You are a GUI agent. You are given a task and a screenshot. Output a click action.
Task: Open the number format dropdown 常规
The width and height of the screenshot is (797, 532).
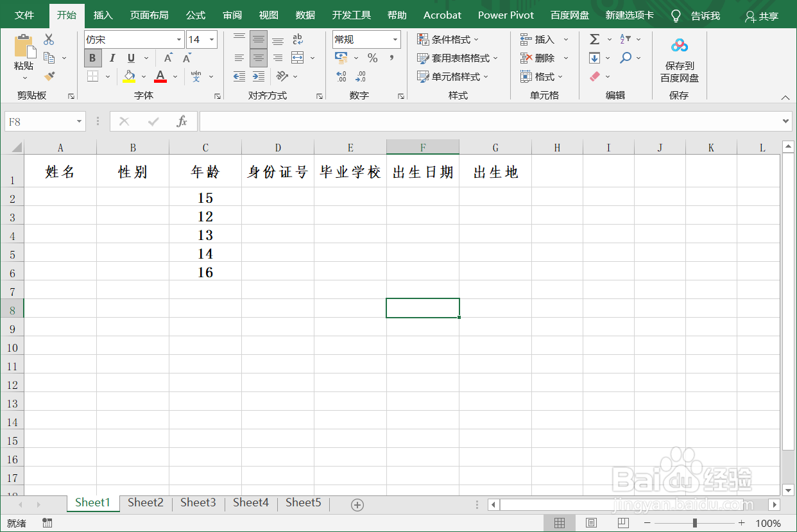click(395, 40)
